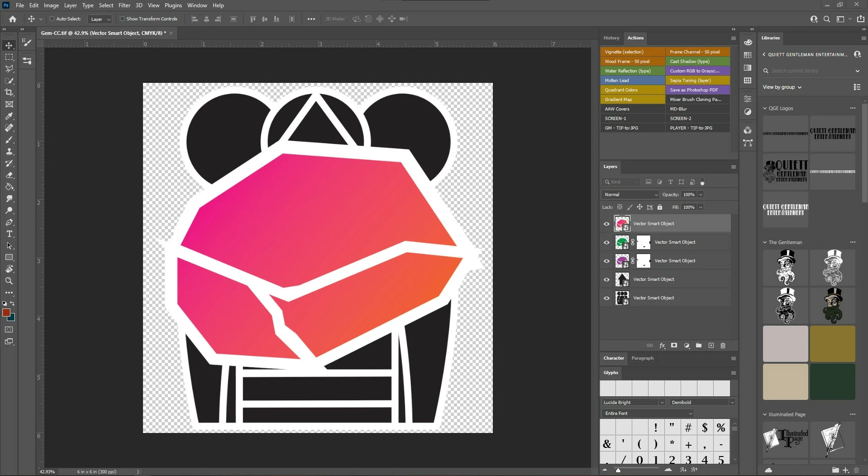Select the History Brush tool
The width and height of the screenshot is (868, 476).
click(x=9, y=163)
